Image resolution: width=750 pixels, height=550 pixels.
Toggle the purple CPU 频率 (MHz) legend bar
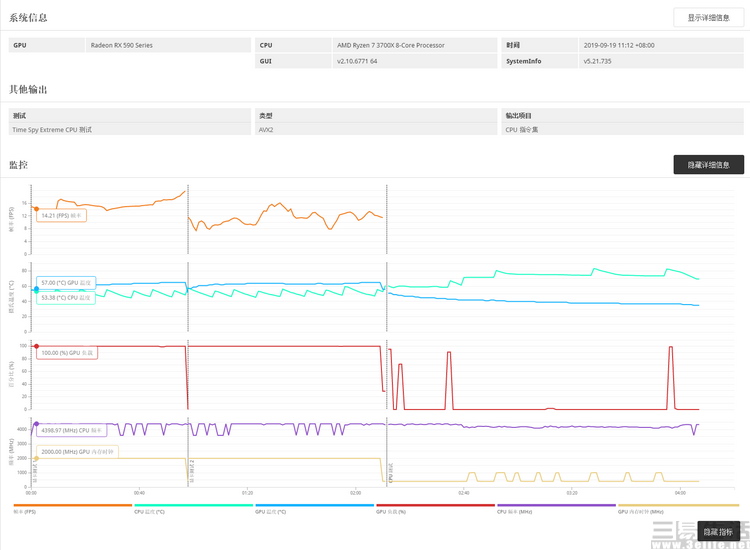pos(556,505)
